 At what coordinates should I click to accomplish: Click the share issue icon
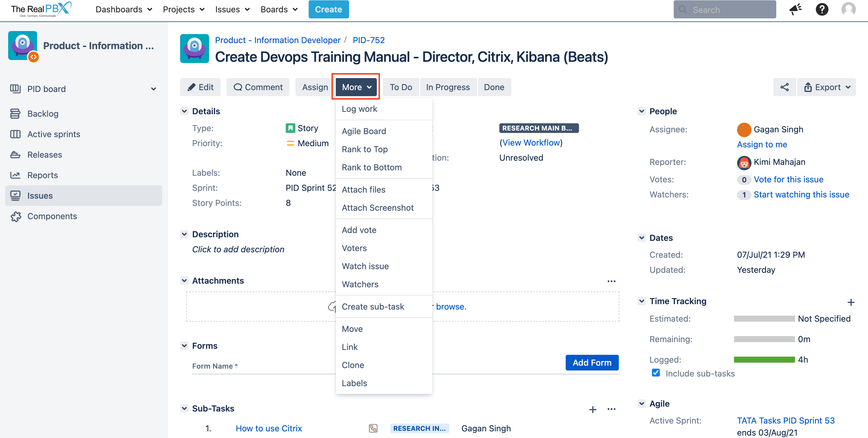(x=784, y=87)
